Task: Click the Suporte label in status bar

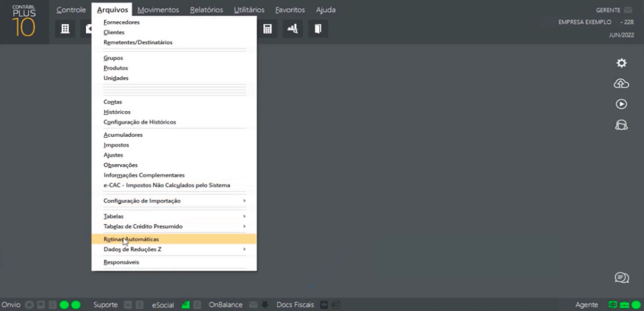Action: (105, 305)
